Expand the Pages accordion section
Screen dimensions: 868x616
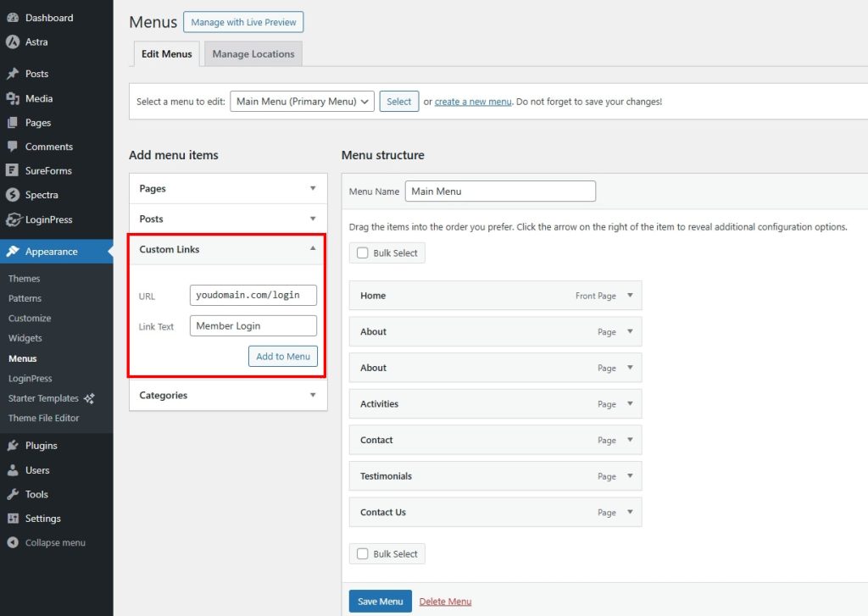312,188
